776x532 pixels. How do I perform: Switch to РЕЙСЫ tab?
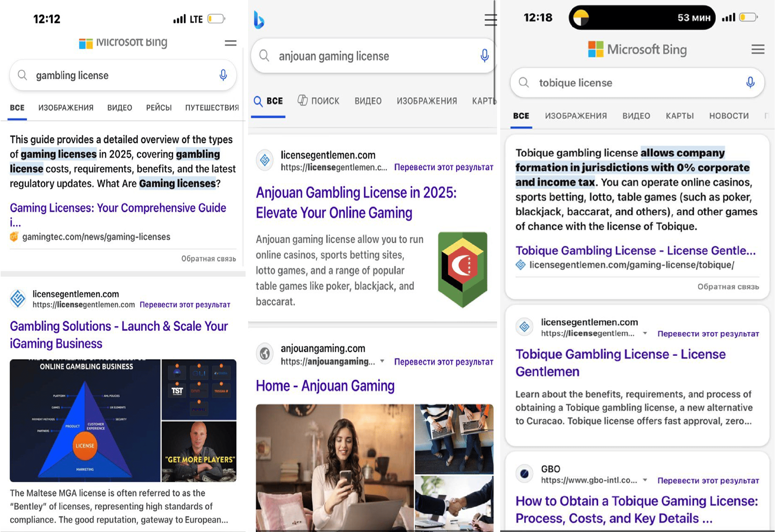[x=159, y=108]
